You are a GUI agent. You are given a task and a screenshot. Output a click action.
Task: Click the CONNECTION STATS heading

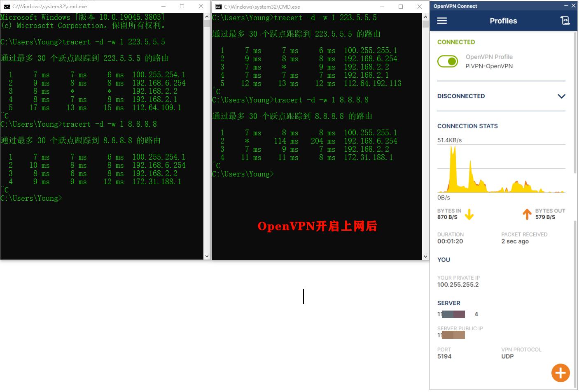click(467, 126)
